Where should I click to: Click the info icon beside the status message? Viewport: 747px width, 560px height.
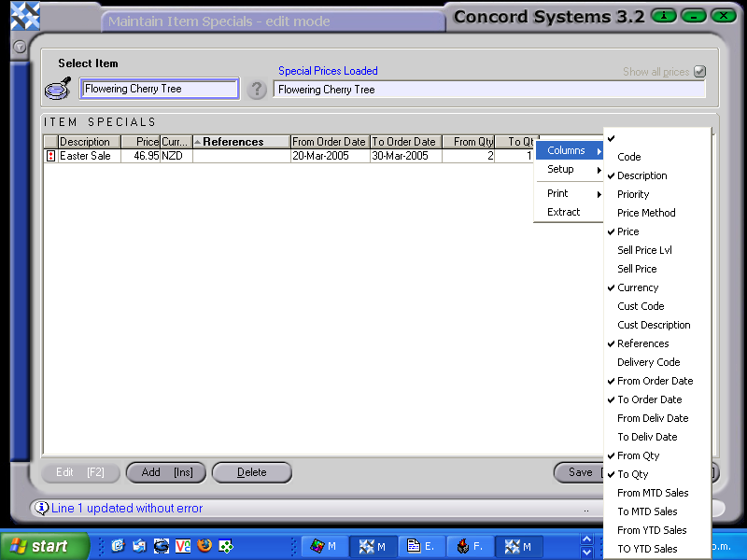[x=41, y=508]
